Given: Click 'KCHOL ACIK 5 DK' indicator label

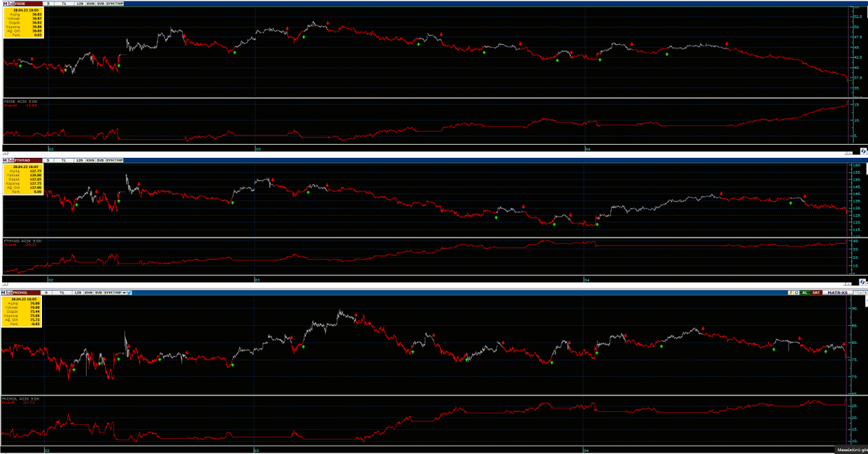Looking at the screenshot, I should (x=22, y=398).
